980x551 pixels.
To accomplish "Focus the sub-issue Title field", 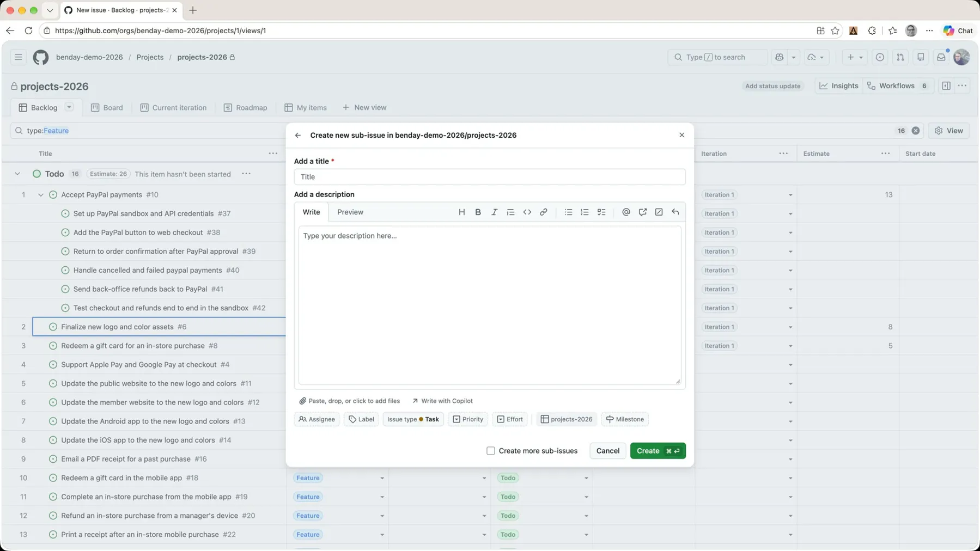I will 490,177.
